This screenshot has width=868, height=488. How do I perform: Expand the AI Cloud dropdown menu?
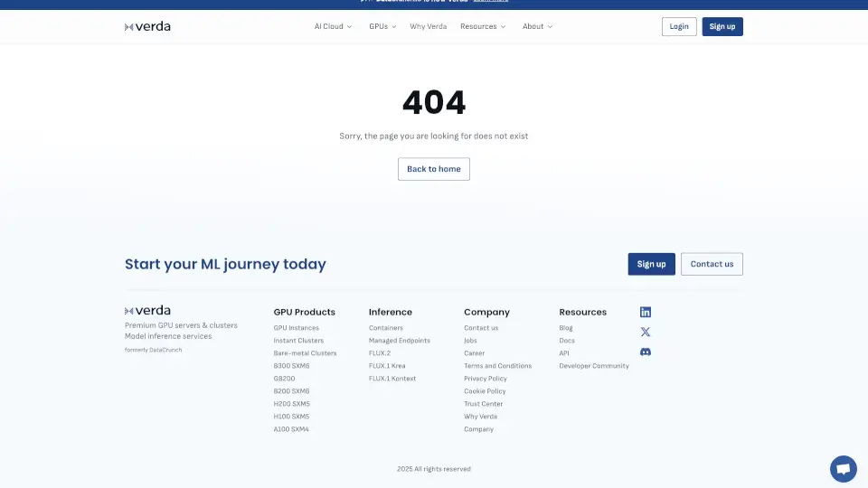[x=333, y=26]
